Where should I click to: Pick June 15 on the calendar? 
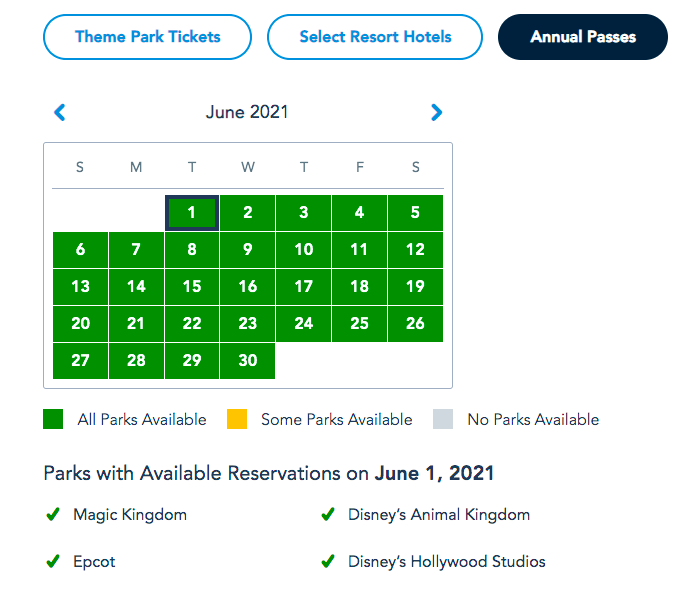point(192,287)
